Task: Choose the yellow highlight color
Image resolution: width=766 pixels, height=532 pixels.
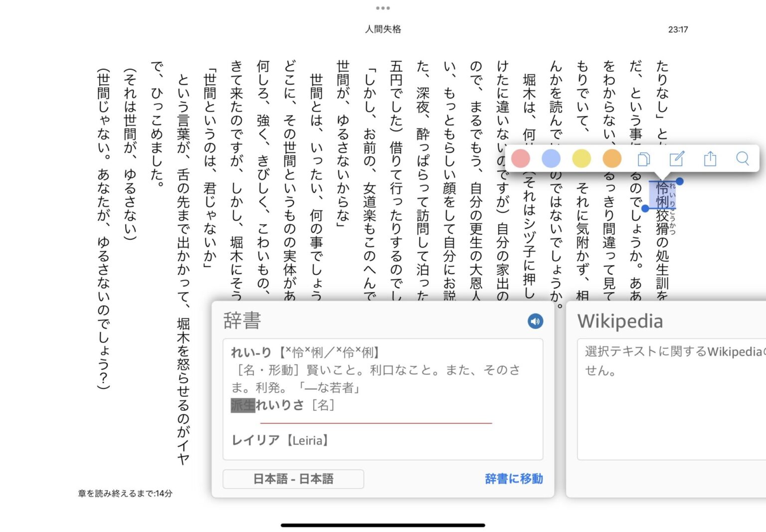Action: pos(581,159)
